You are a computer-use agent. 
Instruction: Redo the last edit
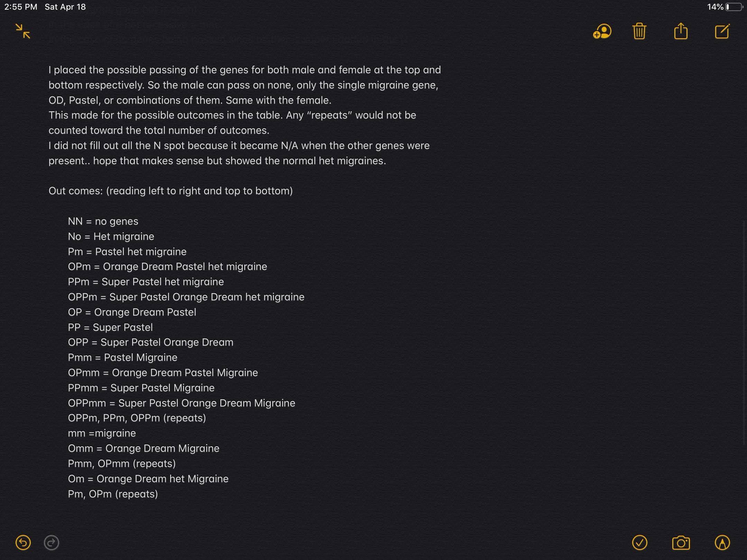[x=52, y=542]
